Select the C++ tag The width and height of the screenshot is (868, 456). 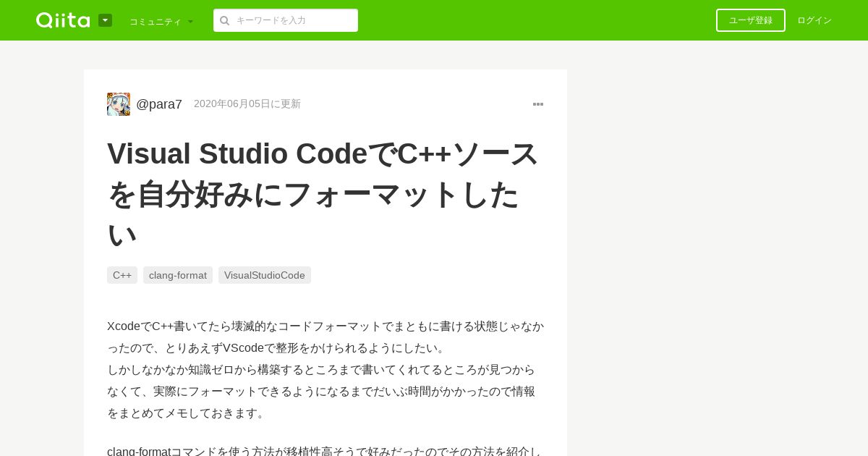click(x=122, y=275)
